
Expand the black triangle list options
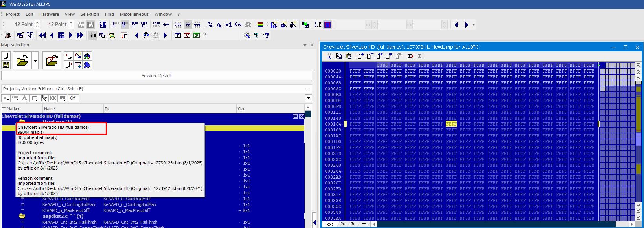coord(308,98)
